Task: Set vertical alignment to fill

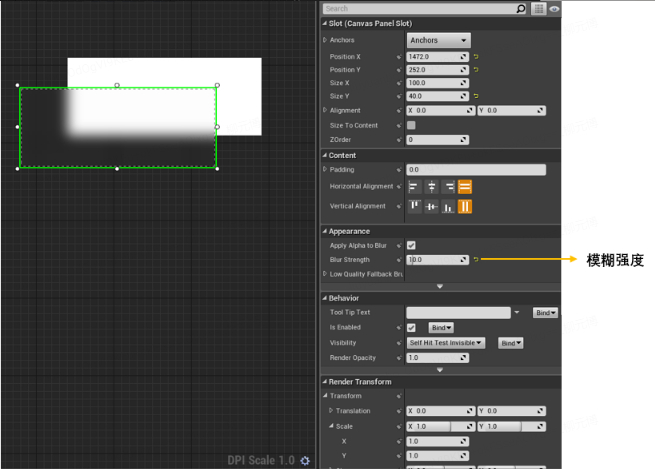Action: [x=465, y=206]
